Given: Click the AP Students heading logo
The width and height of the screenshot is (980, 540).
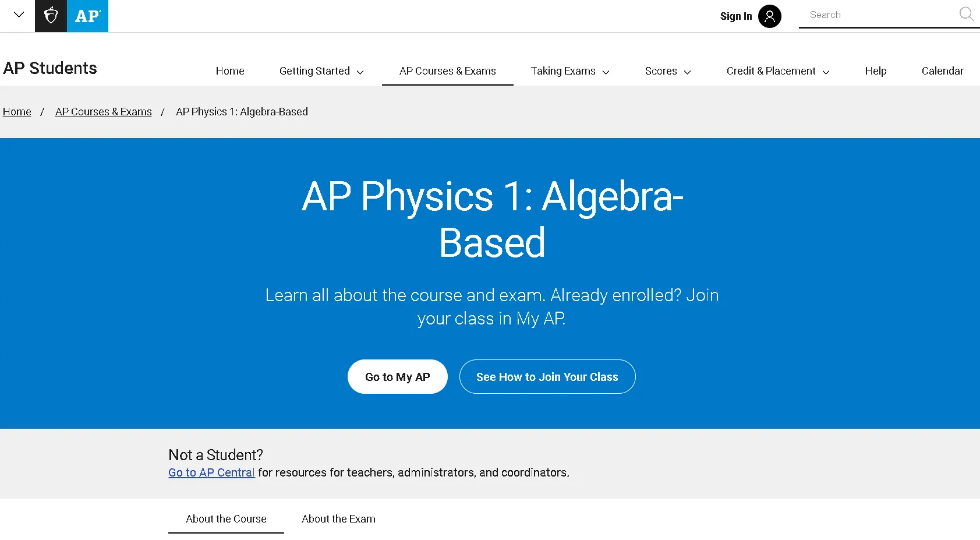Looking at the screenshot, I should point(49,68).
